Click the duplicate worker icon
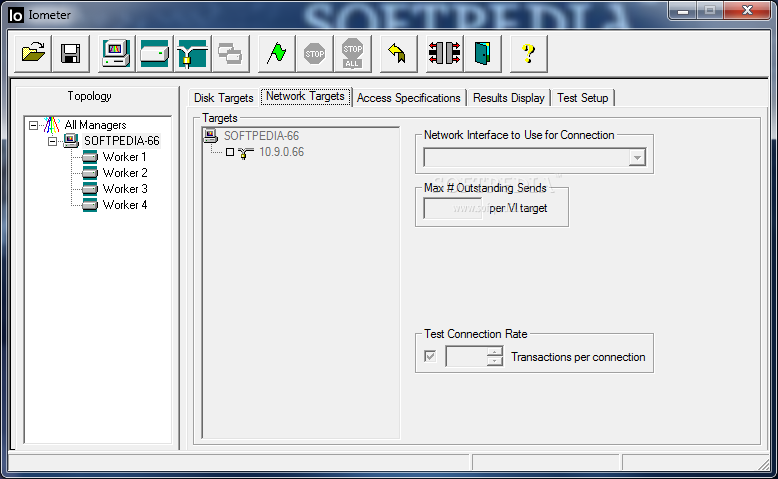 pyautogui.click(x=230, y=53)
